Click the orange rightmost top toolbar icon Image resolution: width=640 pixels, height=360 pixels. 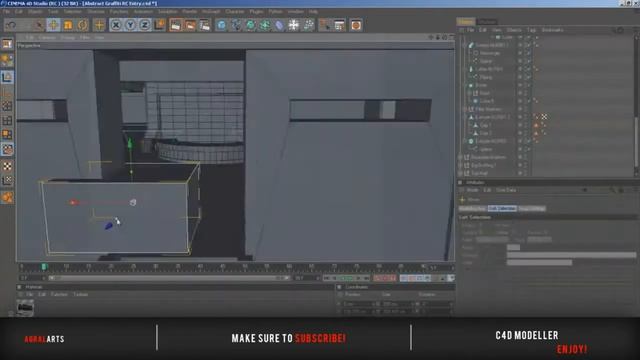[x=356, y=25]
